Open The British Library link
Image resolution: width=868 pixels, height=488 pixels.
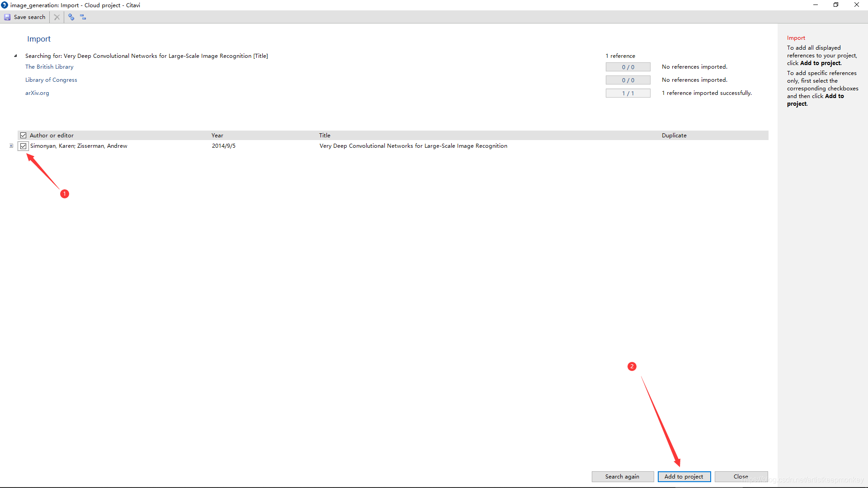point(49,67)
